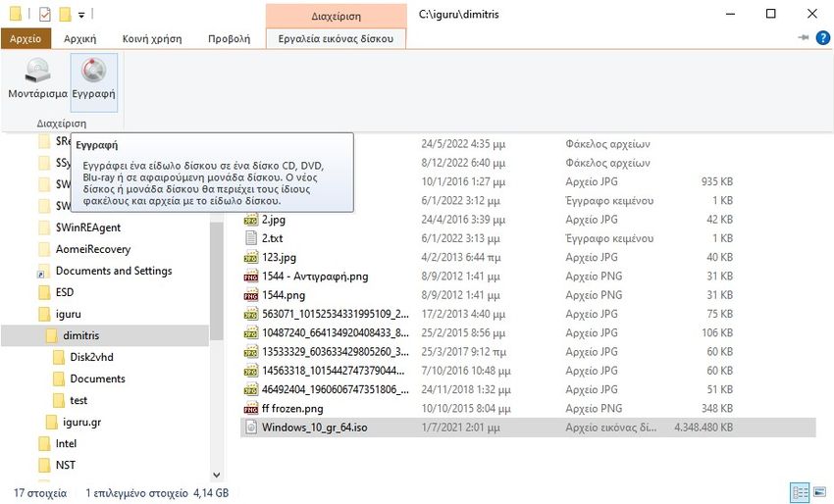834x504 pixels.
Task: Click the date 1/7/2021 2:01 μμ
Action: (x=460, y=428)
